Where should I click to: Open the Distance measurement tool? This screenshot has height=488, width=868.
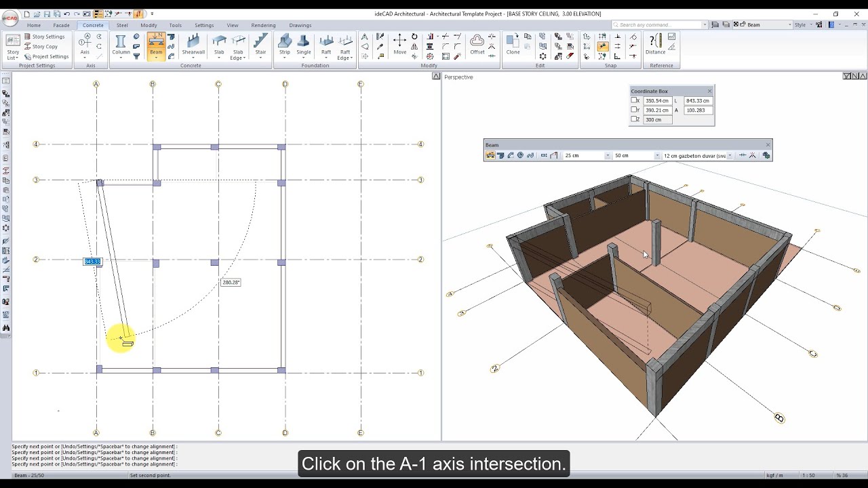pyautogui.click(x=655, y=44)
